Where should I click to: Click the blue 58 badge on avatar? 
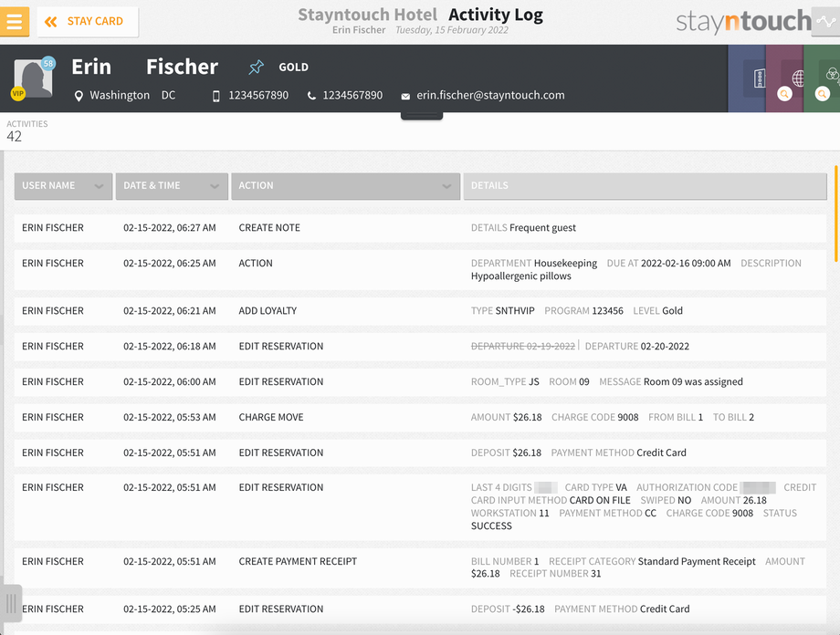(x=48, y=63)
